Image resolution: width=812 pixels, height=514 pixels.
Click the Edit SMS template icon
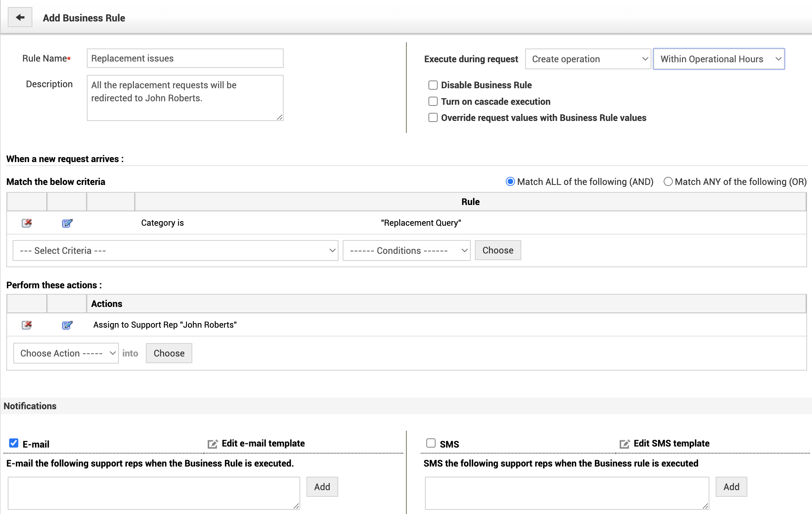624,444
